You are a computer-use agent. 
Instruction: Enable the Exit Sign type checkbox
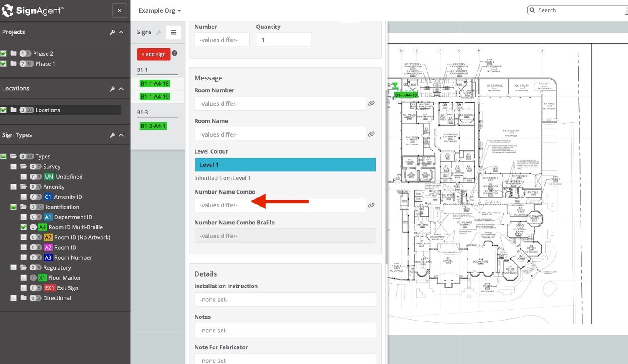point(24,288)
